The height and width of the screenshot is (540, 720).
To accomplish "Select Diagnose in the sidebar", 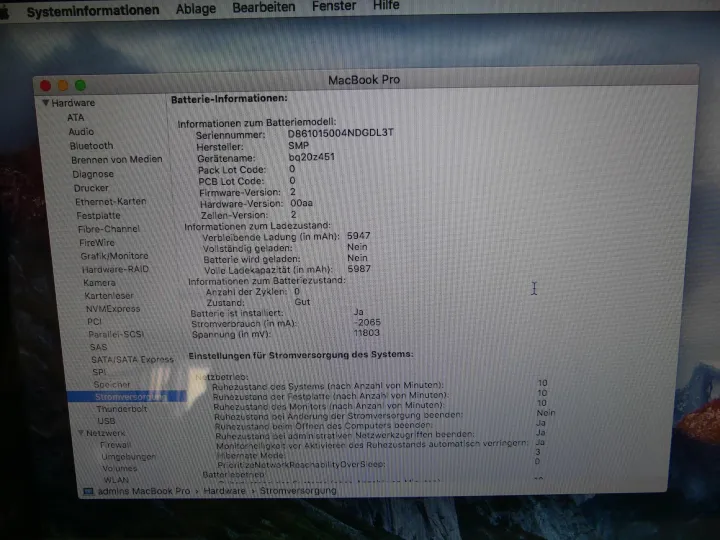I will (x=93, y=174).
